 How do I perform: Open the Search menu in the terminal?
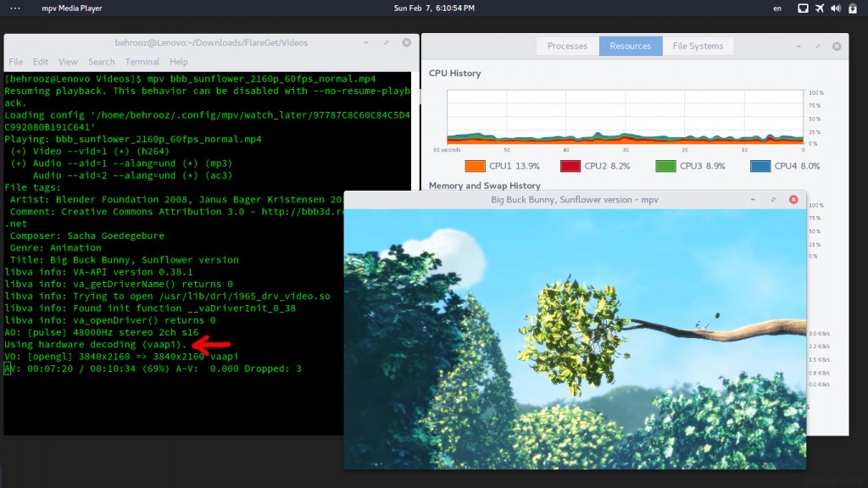(102, 61)
